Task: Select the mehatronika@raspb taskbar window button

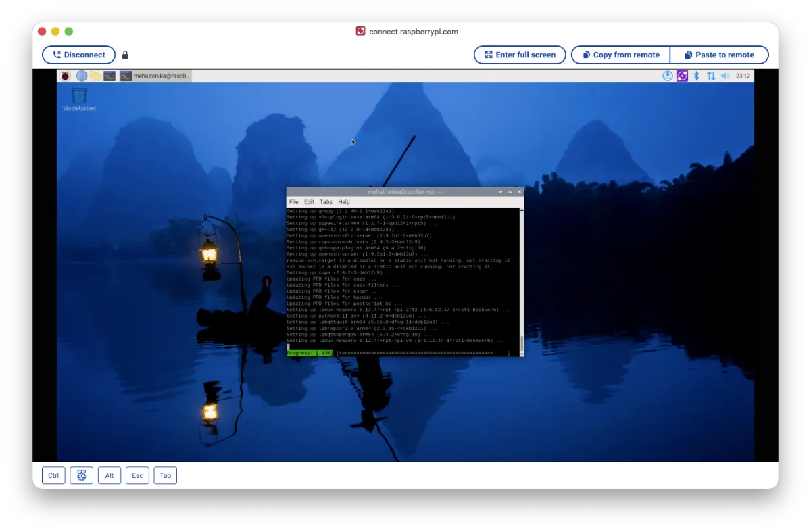Action: click(155, 76)
